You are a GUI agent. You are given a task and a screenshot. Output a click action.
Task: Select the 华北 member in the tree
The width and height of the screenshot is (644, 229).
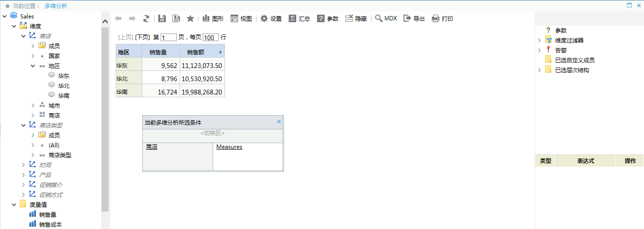(x=64, y=85)
